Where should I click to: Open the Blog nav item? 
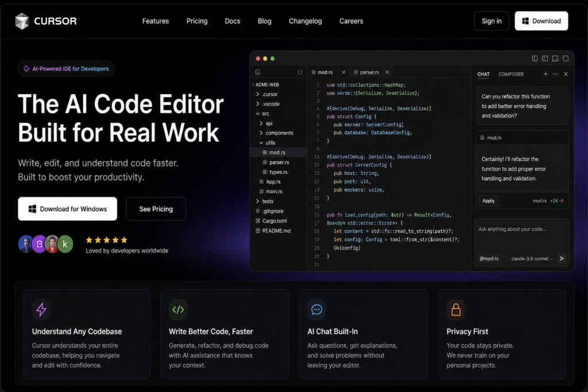point(264,21)
